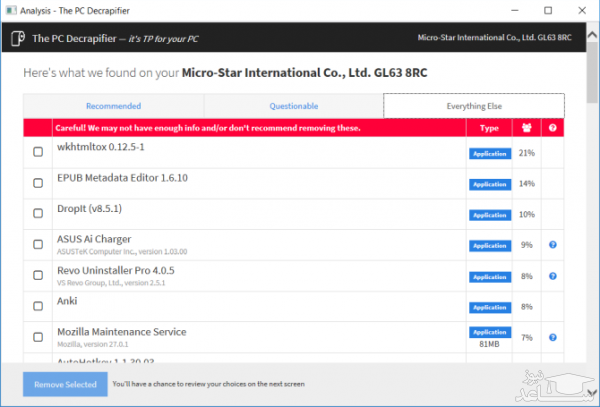Open the Questionable tab
Viewport: 600px width, 407px height.
click(x=293, y=106)
